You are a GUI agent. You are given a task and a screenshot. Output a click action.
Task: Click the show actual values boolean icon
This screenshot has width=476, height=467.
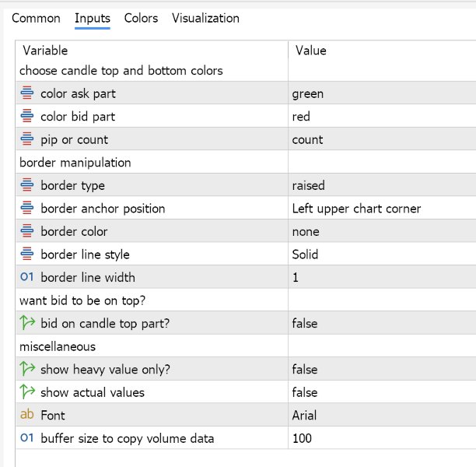[27, 392]
